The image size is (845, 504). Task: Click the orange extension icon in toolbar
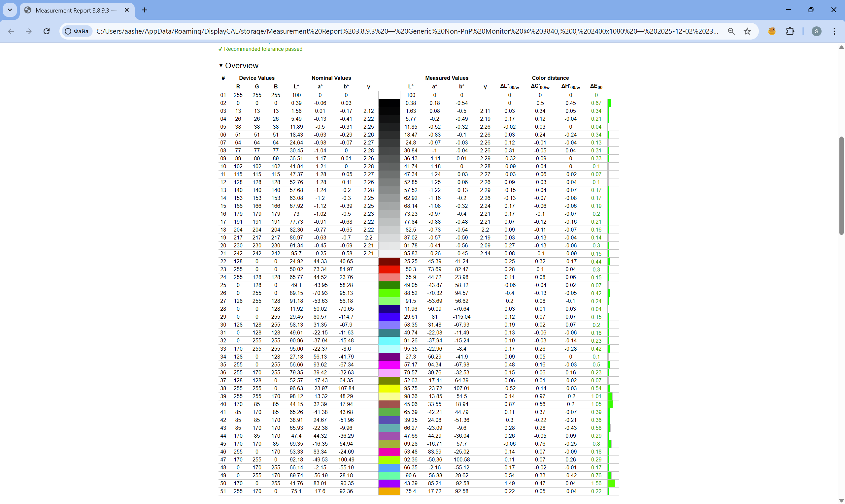pos(772,31)
